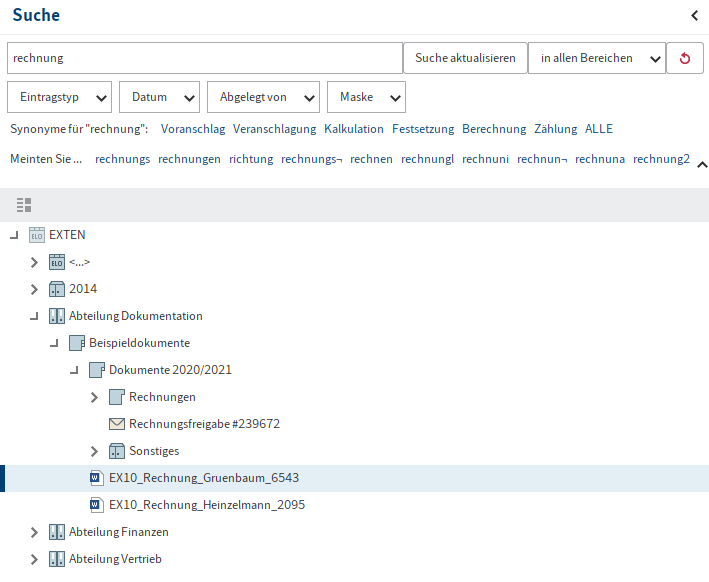Collapse the Abteilung Dokumentation node

(34, 316)
